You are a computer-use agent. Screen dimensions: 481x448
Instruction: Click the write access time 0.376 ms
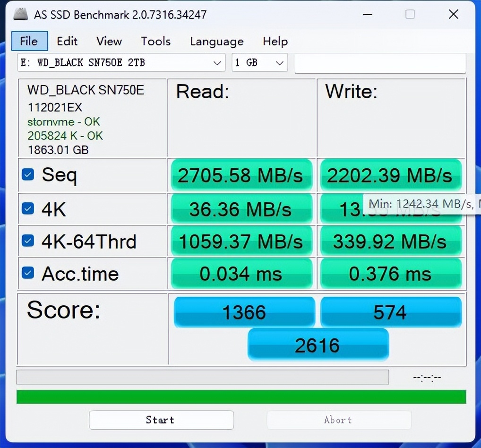(391, 274)
